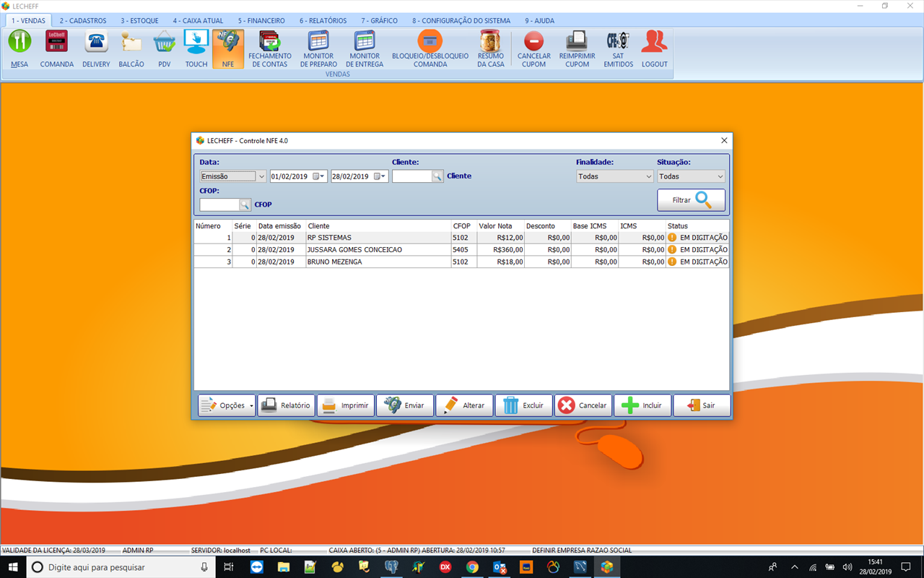Open Monitor de Preparo
The width and height of the screenshot is (924, 578).
318,48
